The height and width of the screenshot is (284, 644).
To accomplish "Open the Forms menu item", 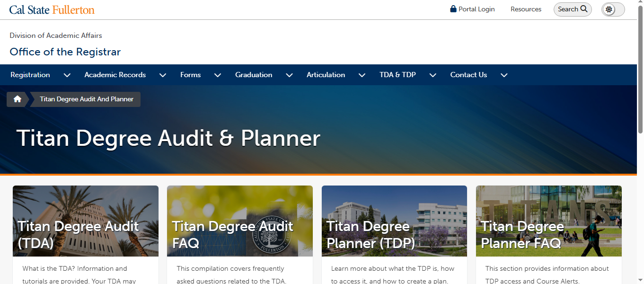I will pyautogui.click(x=190, y=75).
